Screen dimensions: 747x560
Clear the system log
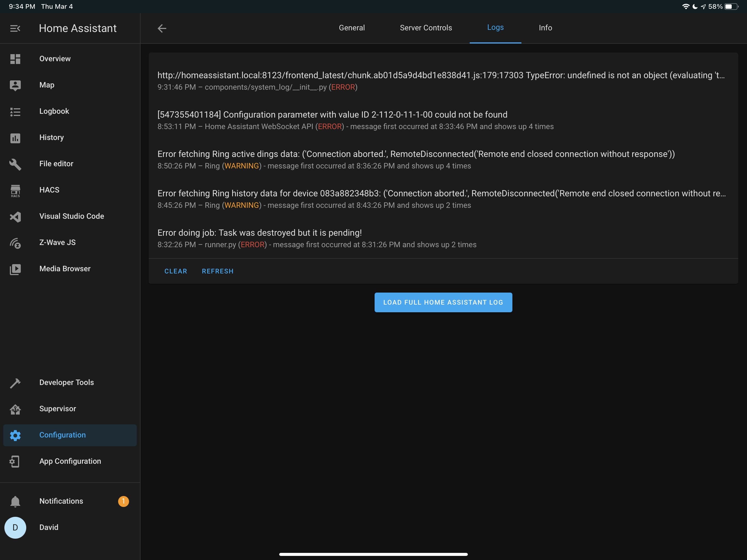pos(176,271)
